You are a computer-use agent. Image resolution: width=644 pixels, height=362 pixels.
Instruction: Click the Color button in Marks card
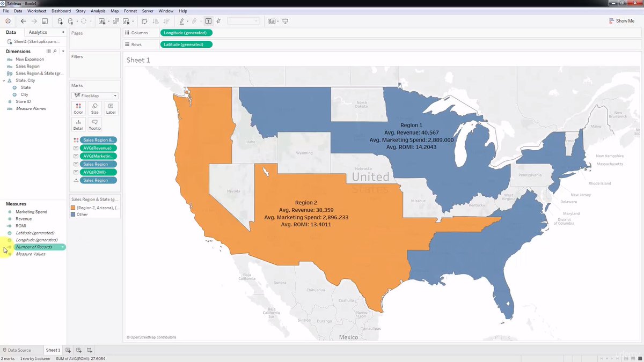78,108
